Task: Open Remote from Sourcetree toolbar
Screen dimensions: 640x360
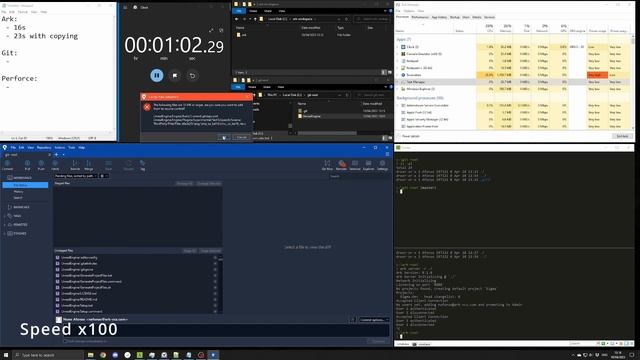Action: click(x=341, y=165)
